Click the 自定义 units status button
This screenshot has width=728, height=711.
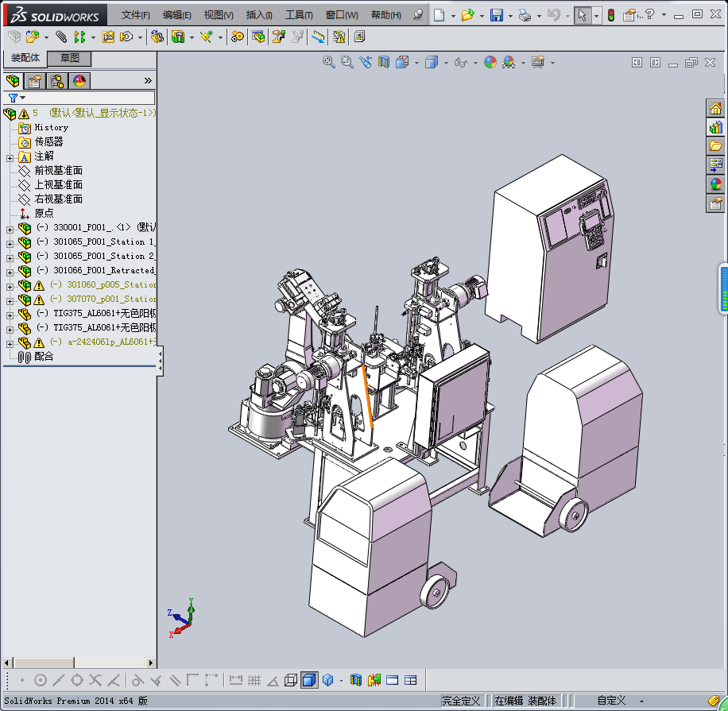coord(611,701)
